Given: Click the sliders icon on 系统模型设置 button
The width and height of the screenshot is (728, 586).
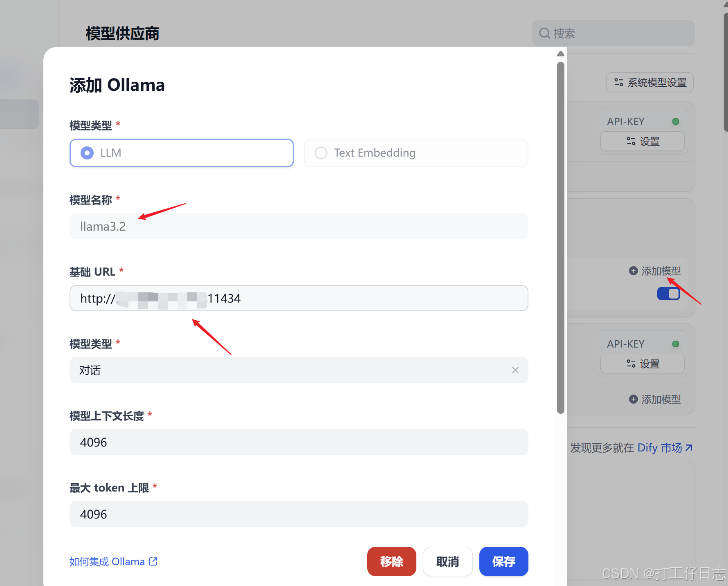Looking at the screenshot, I should [x=618, y=82].
